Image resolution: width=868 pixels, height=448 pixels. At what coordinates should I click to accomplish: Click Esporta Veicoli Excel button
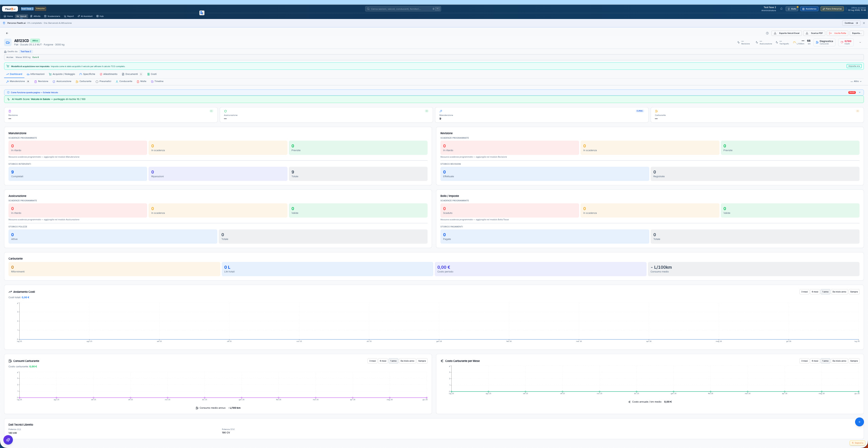click(x=786, y=33)
